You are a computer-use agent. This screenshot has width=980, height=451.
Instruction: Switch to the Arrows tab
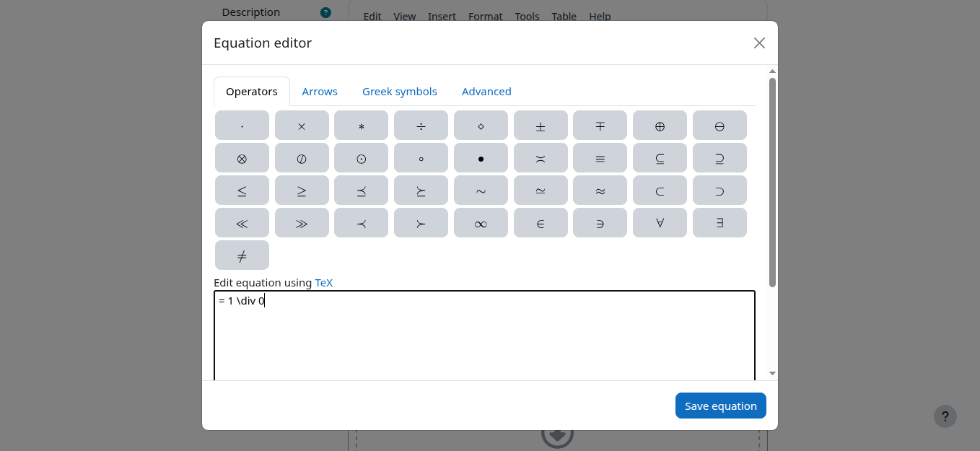(x=320, y=92)
